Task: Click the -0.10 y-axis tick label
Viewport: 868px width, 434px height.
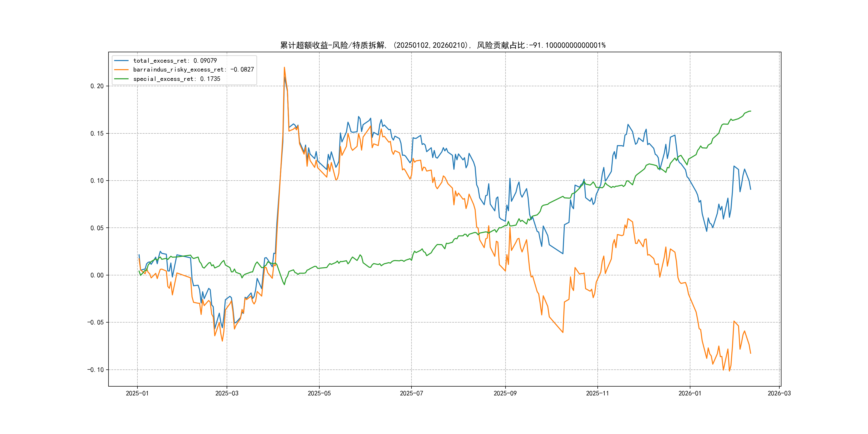Action: point(96,370)
